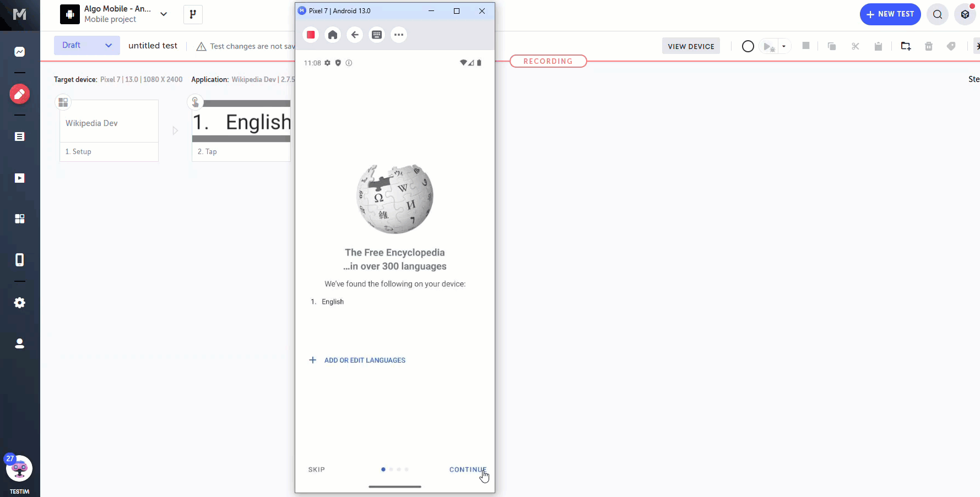980x497 pixels.
Task: Open the search magnifier at top right
Action: 938,14
